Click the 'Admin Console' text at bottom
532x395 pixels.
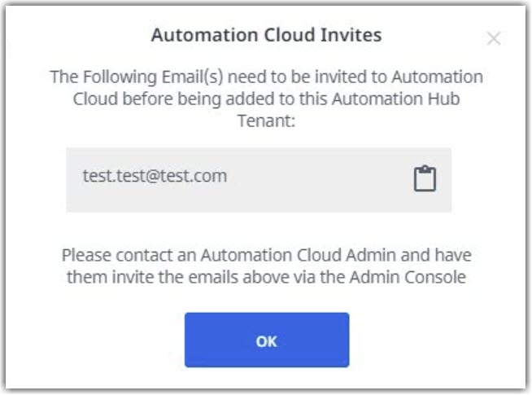408,277
